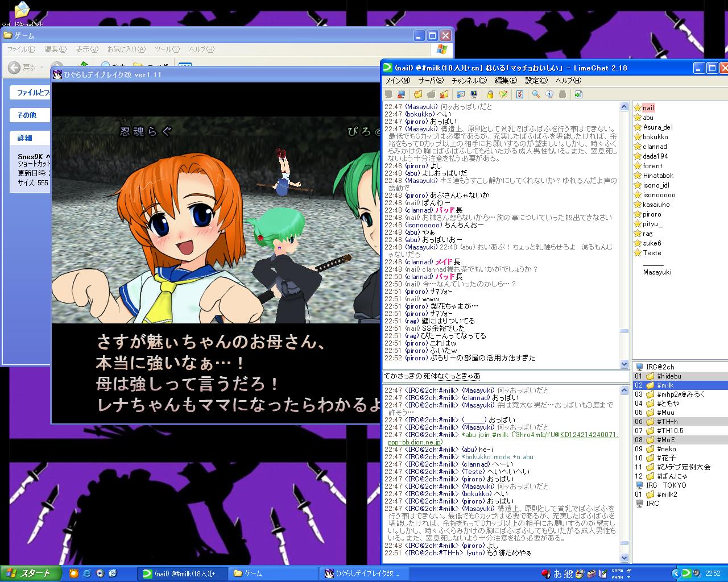Click ゲーム taskbar button
This screenshot has height=582, width=728.
(x=273, y=573)
